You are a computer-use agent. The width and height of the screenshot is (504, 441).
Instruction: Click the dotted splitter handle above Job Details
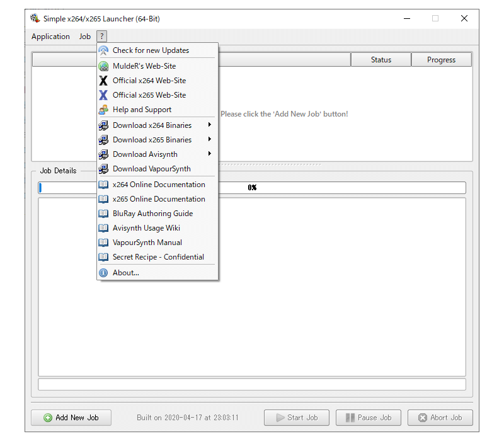click(x=270, y=164)
